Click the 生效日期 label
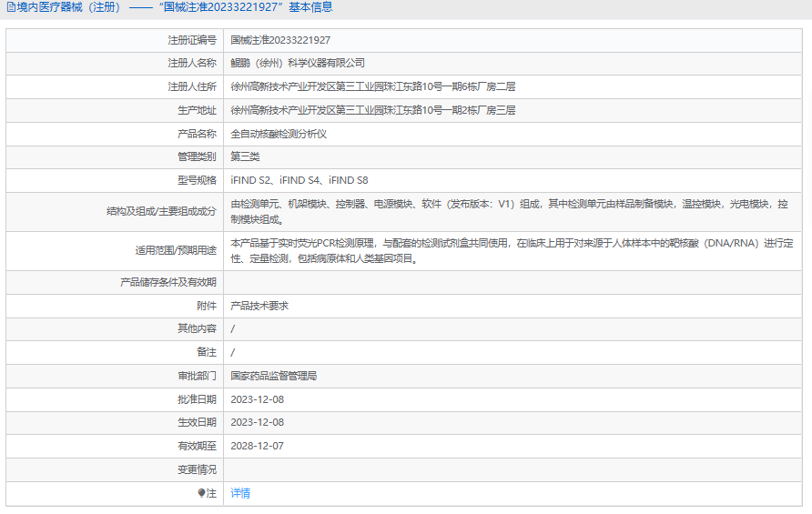Screen dimensions: 812x514 pos(197,422)
